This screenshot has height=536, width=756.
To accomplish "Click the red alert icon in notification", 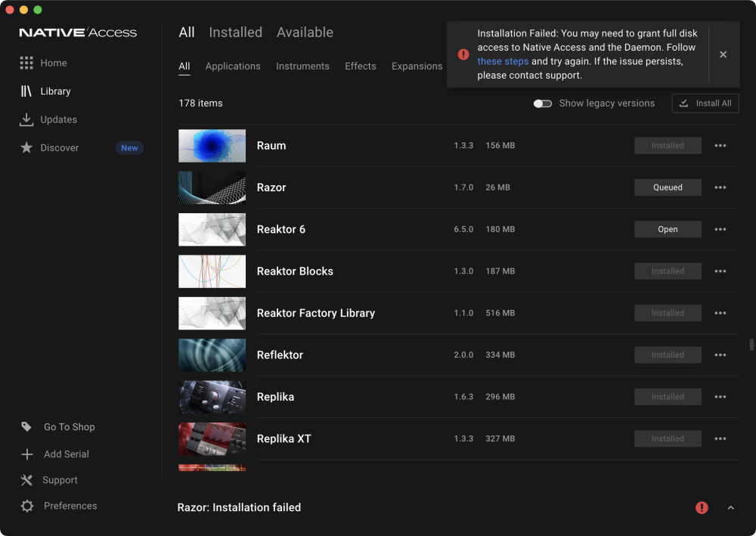I will (463, 54).
